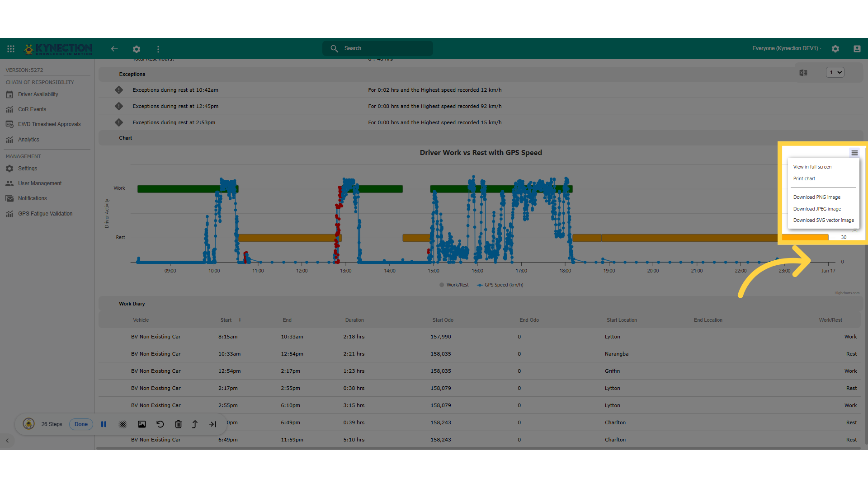Screen dimensions: 868x488
Task: Click the first green Work bar in chart
Action: click(188, 189)
